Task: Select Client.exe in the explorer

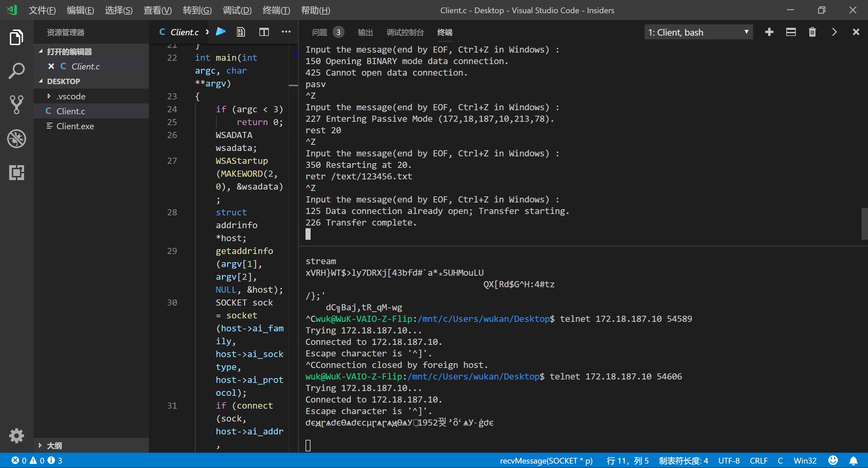Action: click(75, 126)
